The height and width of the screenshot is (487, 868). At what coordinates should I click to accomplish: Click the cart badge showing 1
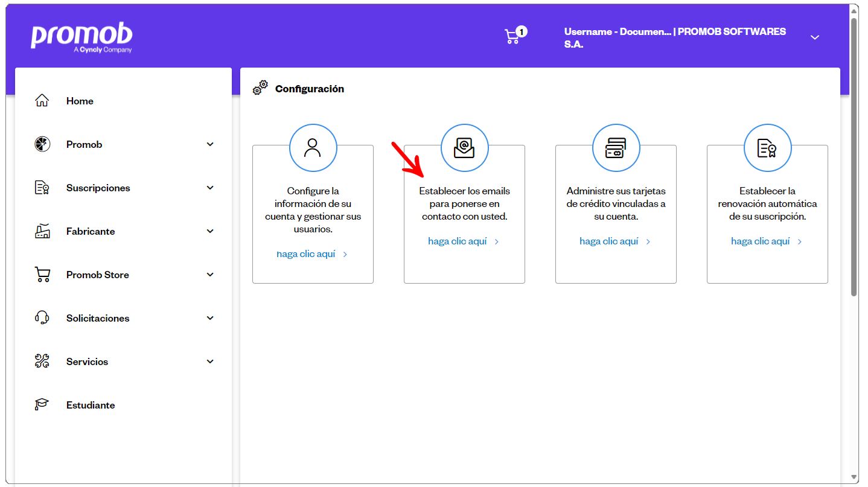pyautogui.click(x=522, y=31)
